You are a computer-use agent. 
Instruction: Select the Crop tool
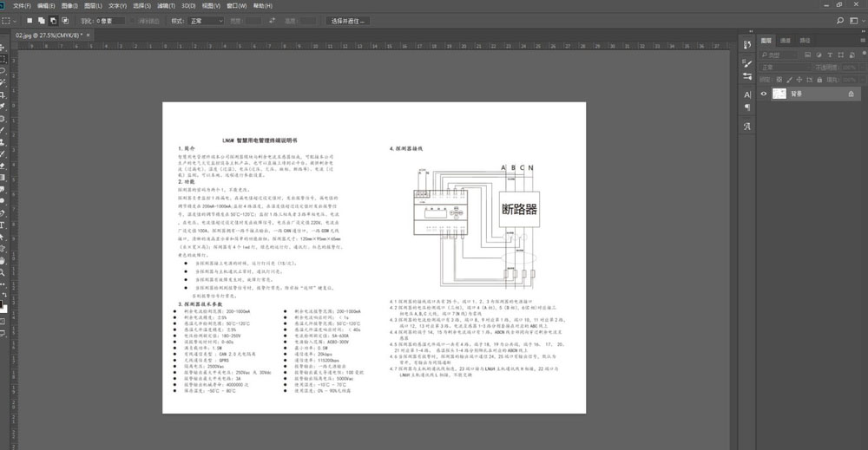[3, 95]
